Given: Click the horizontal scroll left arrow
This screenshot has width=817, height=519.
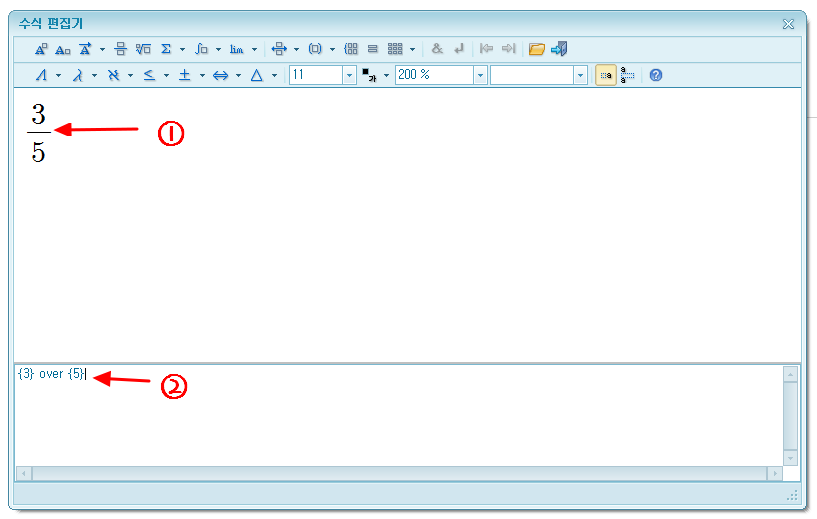Looking at the screenshot, I should (24, 474).
